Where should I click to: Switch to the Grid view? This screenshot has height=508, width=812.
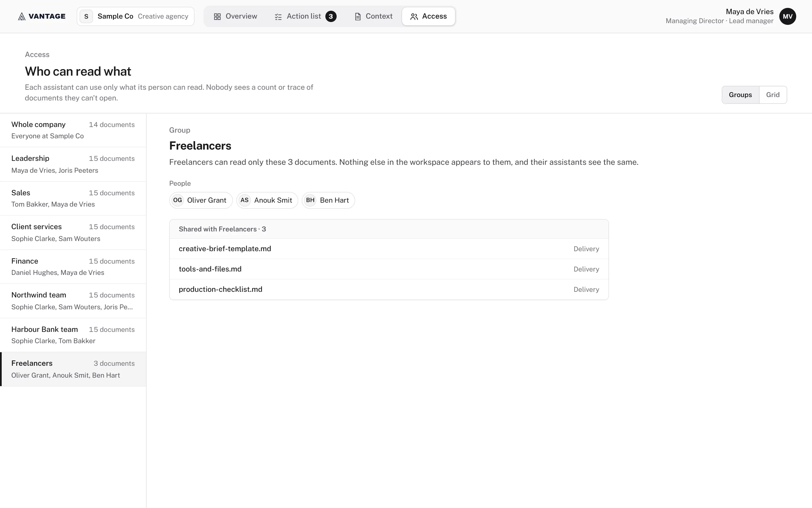(773, 95)
